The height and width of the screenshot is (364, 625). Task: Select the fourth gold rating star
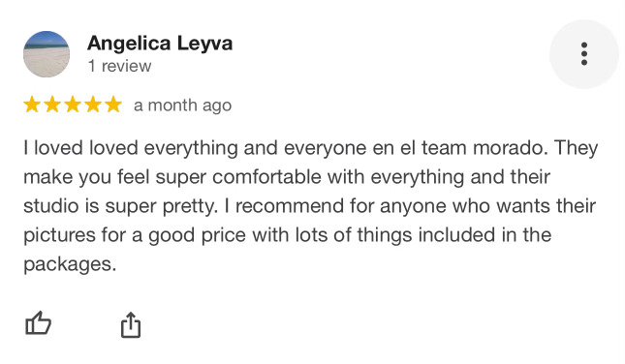point(93,106)
